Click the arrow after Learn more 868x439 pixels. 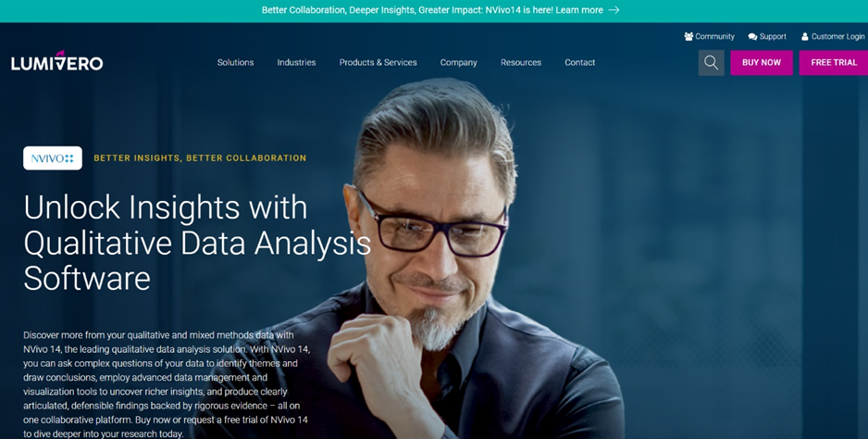tap(614, 10)
